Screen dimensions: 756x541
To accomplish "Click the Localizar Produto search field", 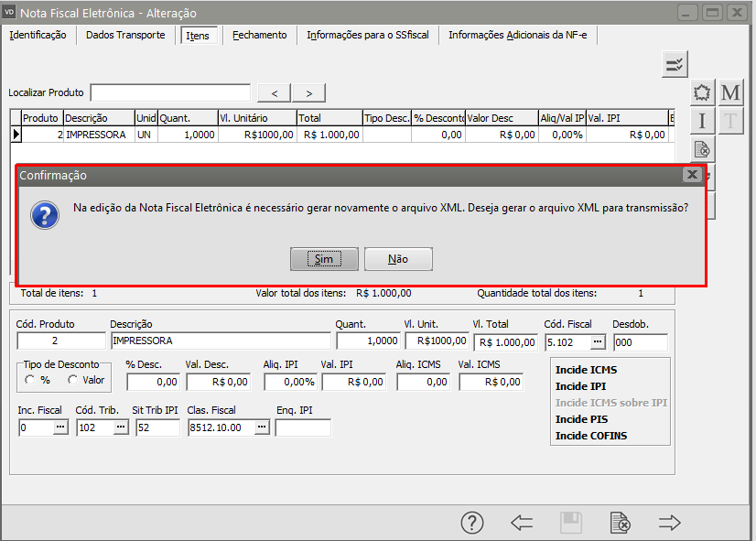I will (x=170, y=92).
